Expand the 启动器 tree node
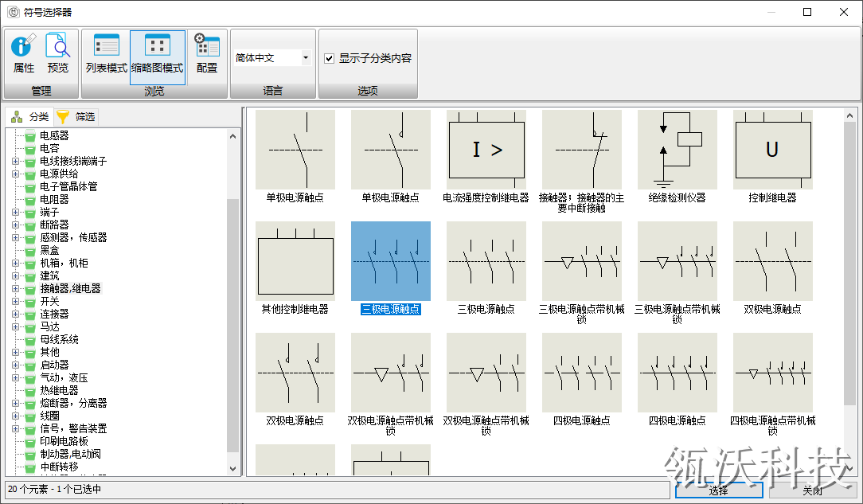863x504 pixels. coord(15,365)
